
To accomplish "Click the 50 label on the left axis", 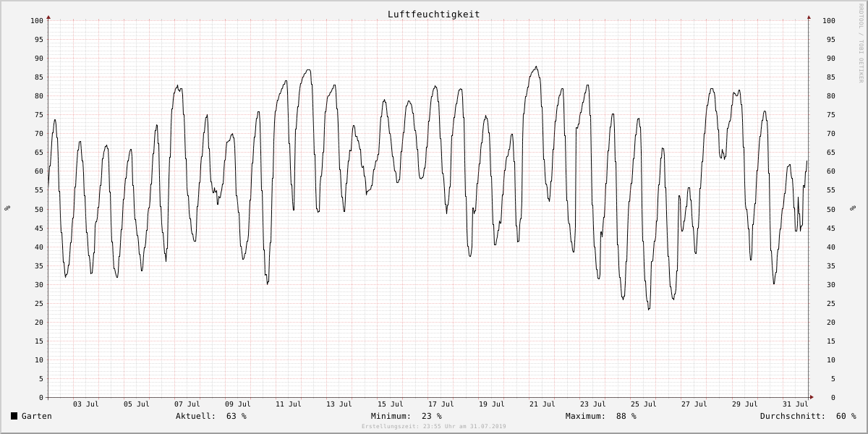I will pyautogui.click(x=39, y=209).
